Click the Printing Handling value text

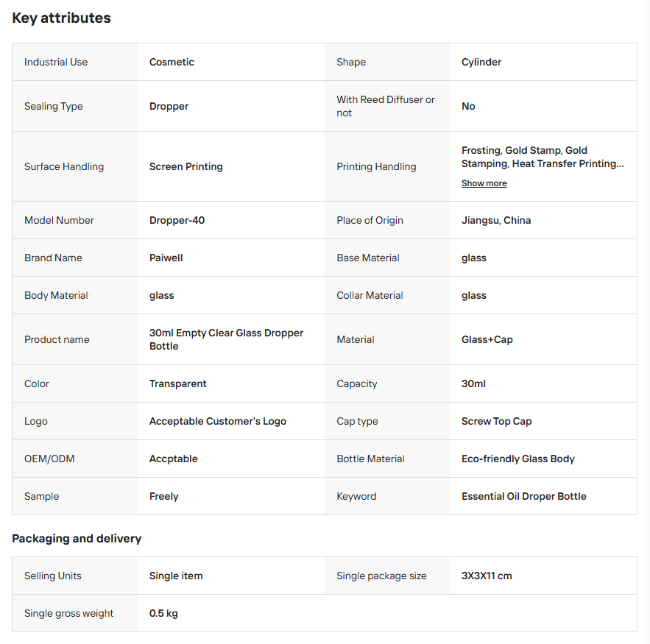tap(543, 157)
